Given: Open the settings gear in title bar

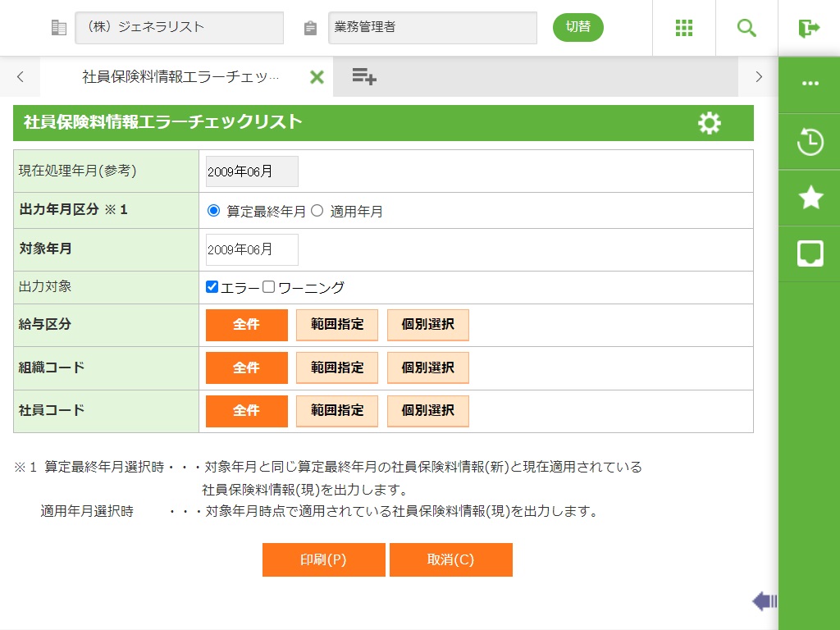Looking at the screenshot, I should [710, 123].
